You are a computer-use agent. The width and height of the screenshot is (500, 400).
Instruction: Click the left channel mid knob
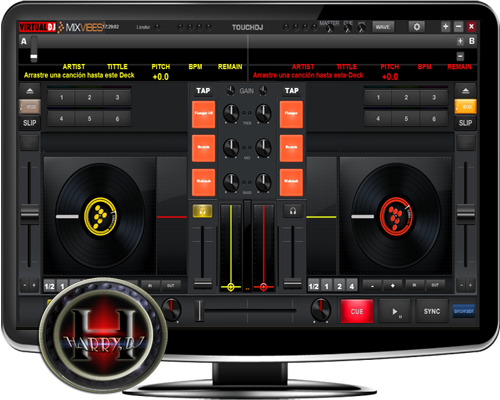(231, 148)
